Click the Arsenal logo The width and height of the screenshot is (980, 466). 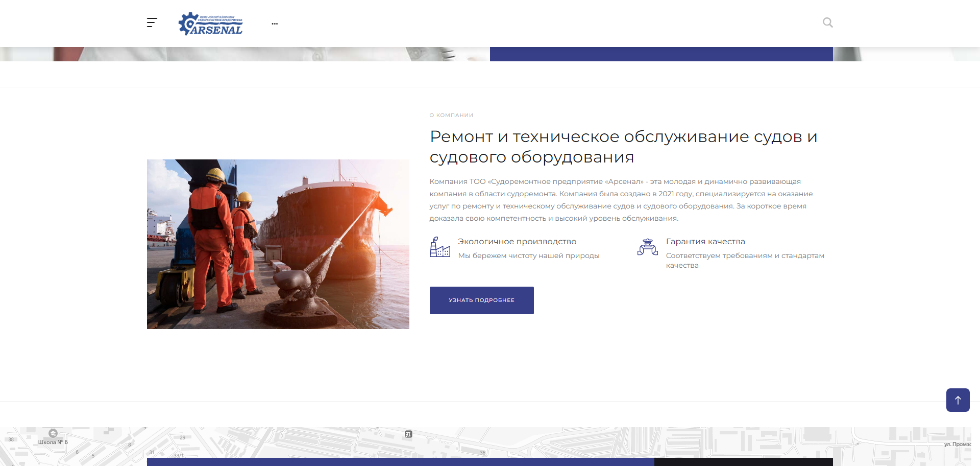coord(210,24)
